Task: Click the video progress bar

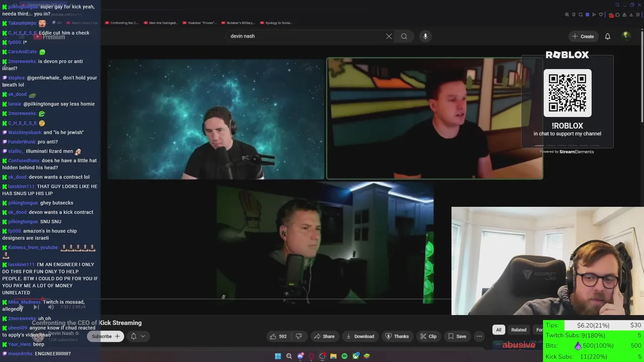Action: 276,299
